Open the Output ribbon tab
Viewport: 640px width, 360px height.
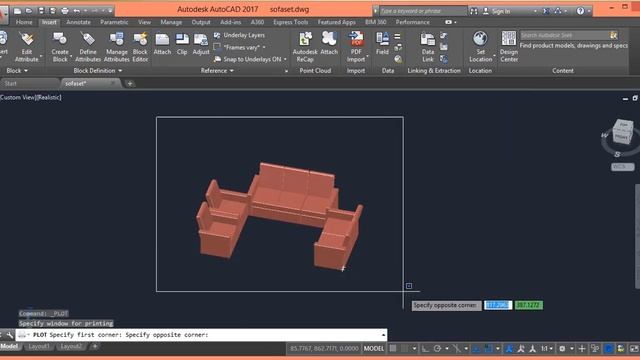(x=201, y=22)
